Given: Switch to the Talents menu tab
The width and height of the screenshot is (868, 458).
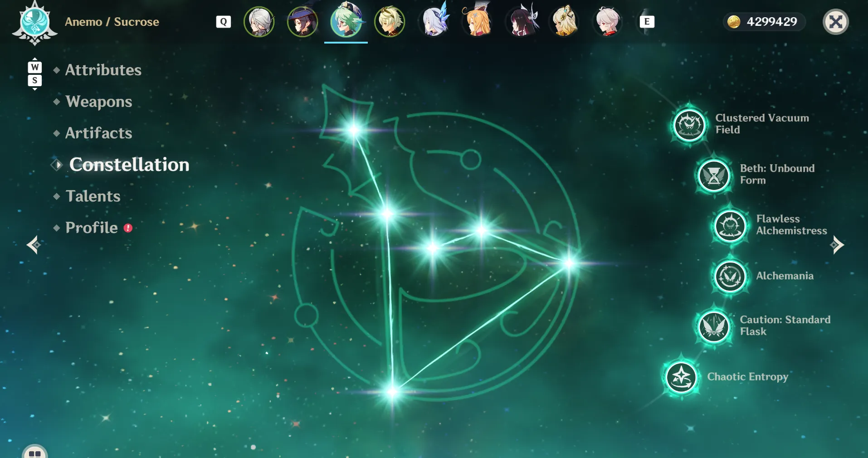Looking at the screenshot, I should click(x=93, y=196).
